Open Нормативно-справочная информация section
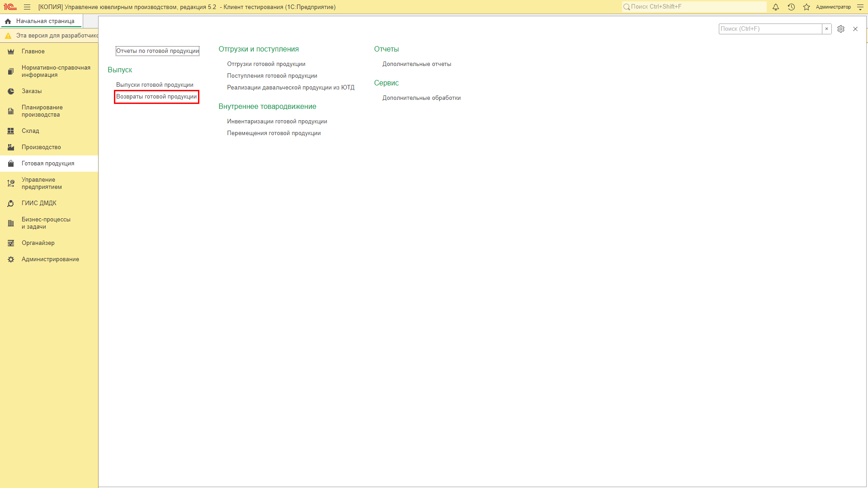 tap(49, 71)
